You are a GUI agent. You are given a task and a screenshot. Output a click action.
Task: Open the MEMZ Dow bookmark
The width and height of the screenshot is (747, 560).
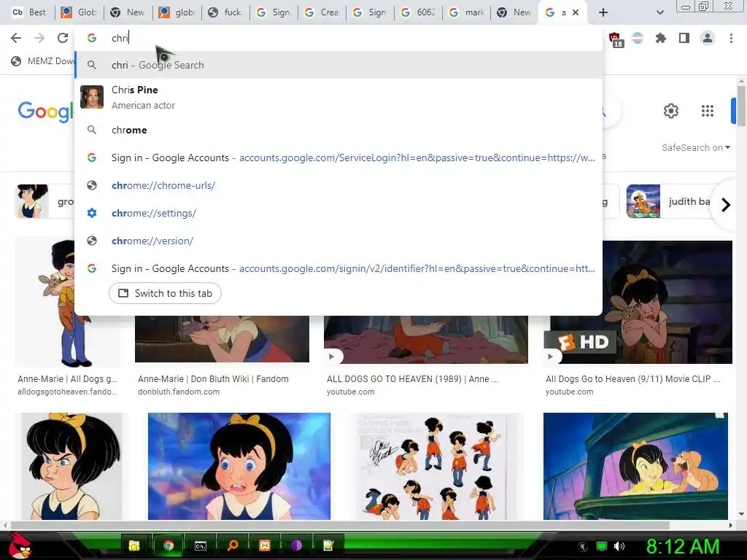tap(43, 61)
